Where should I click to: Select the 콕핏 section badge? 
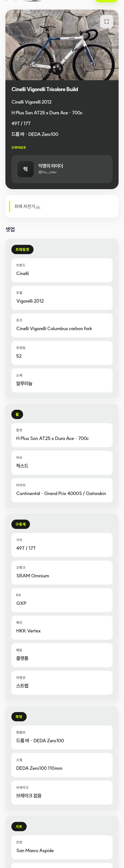[x=19, y=716]
